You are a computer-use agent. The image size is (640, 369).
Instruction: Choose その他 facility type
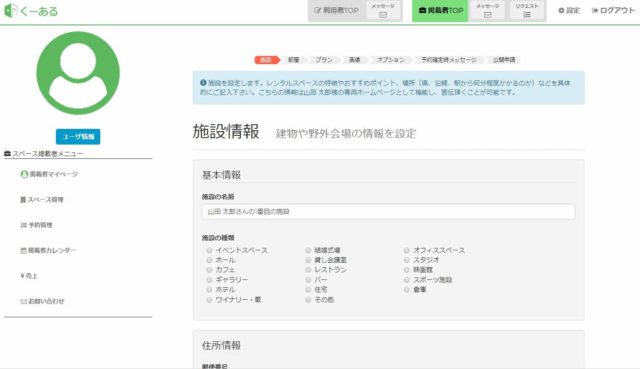pyautogui.click(x=308, y=300)
